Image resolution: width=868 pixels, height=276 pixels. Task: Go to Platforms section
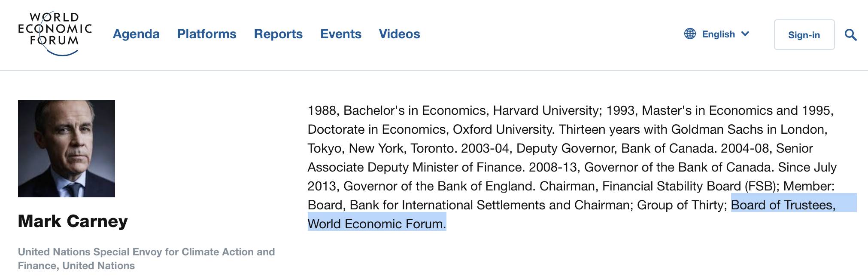click(x=206, y=34)
